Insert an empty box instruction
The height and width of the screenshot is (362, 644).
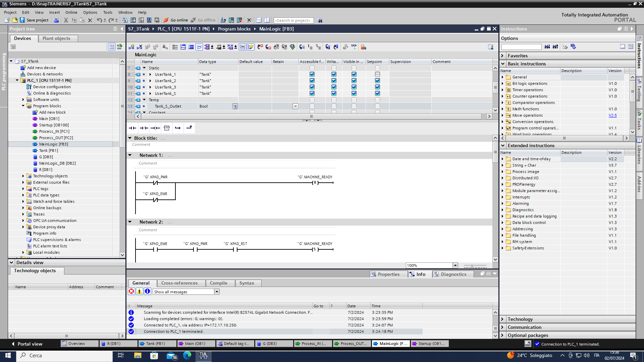[167, 128]
